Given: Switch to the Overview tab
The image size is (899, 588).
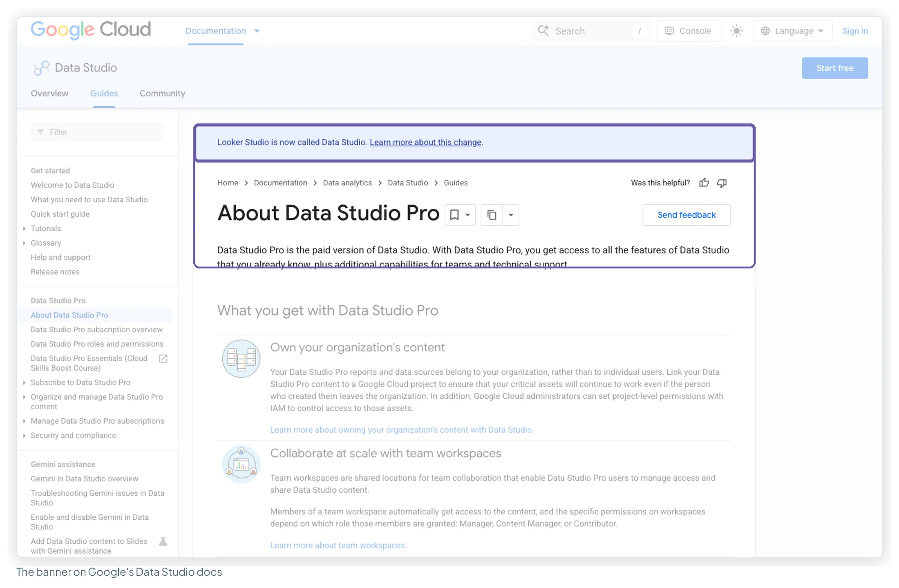Looking at the screenshot, I should 49,94.
